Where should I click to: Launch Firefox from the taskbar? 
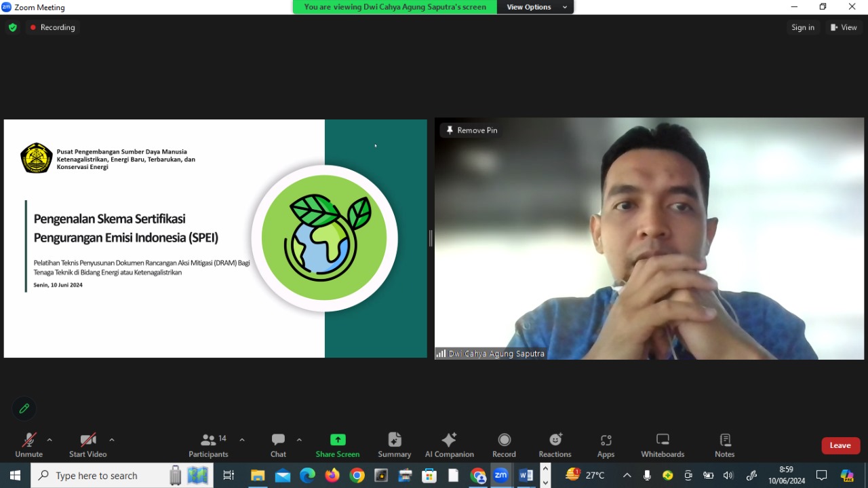[x=332, y=476]
